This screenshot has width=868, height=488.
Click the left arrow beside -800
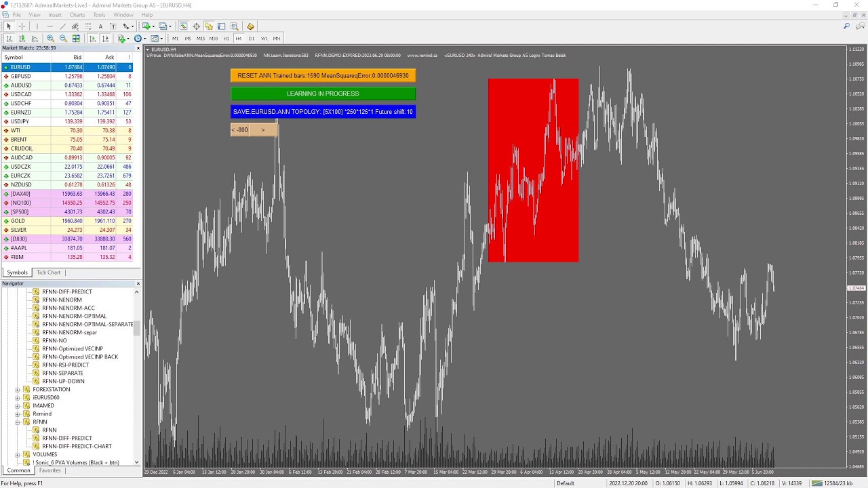tap(233, 129)
